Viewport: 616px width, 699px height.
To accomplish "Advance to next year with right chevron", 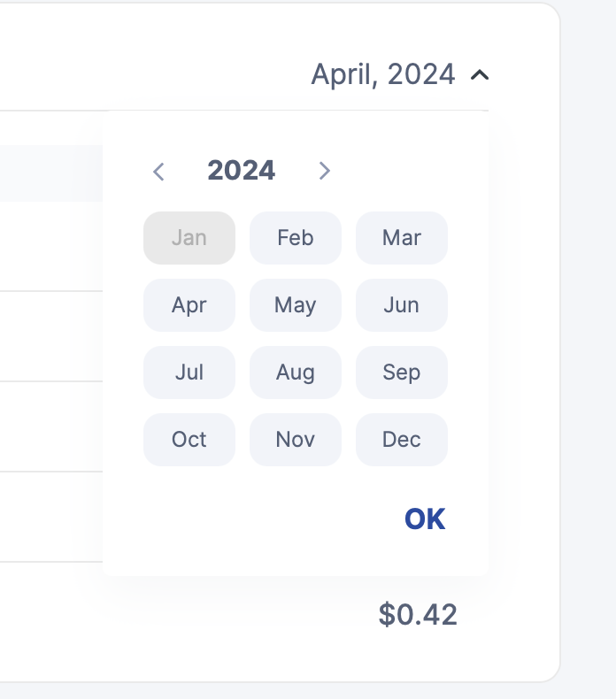I will pos(324,171).
